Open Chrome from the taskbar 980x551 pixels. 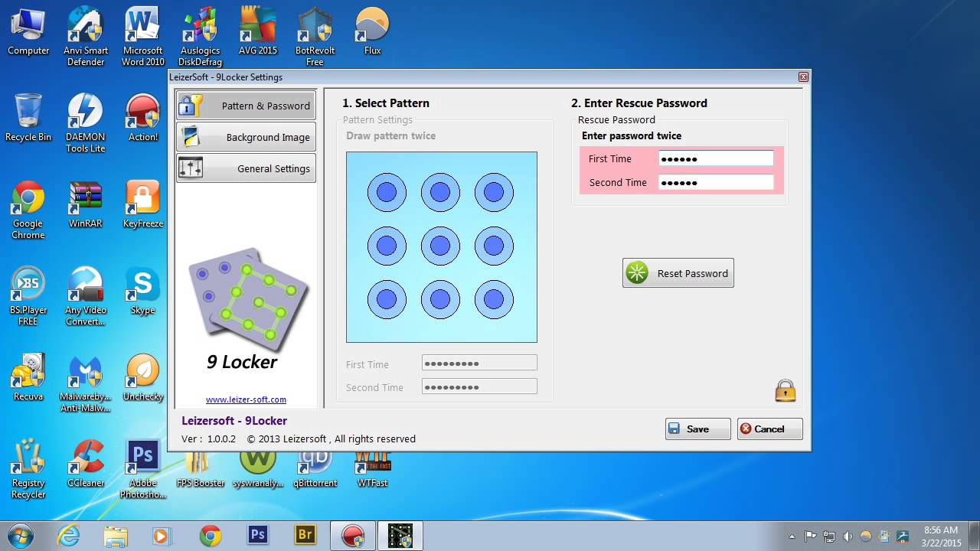click(211, 536)
